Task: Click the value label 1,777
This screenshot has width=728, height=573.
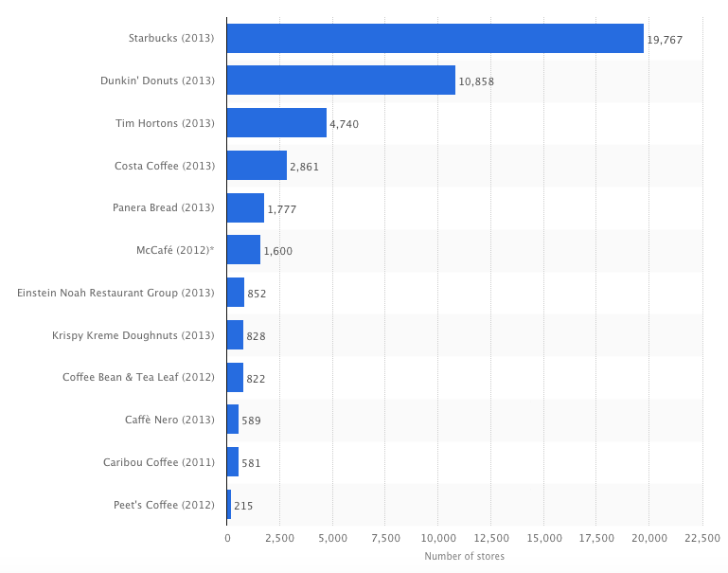Action: tap(282, 209)
